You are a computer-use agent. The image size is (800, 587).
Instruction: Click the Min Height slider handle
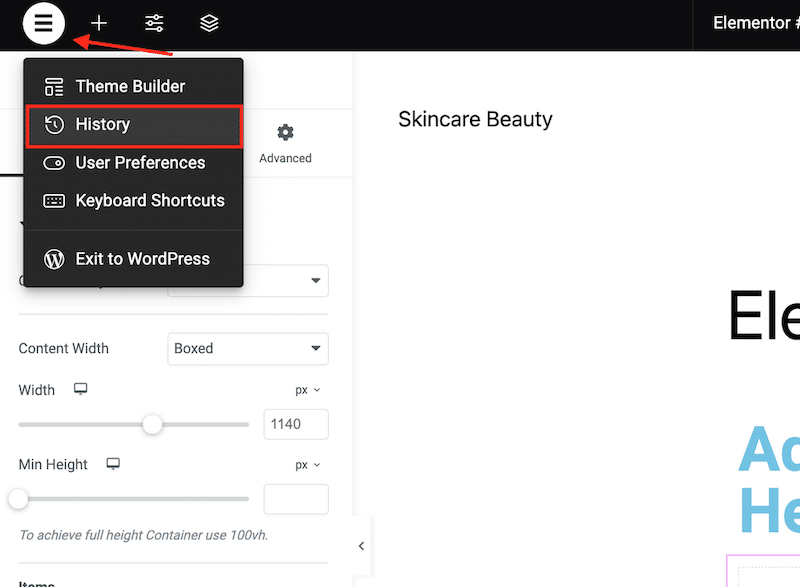18,499
